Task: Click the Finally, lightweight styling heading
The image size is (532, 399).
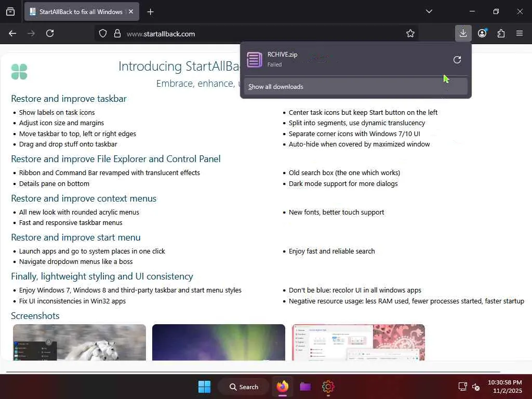Action: (x=102, y=276)
